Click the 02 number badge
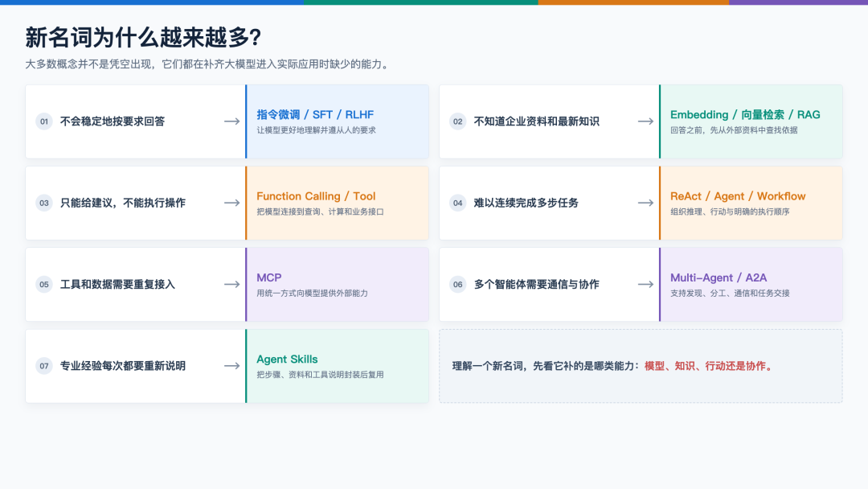The height and width of the screenshot is (489, 868). tap(458, 121)
